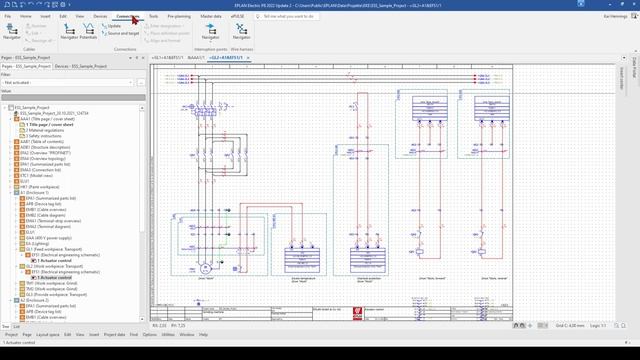The height and width of the screenshot is (360, 640).
Task: Select EFA2 Overview PROFINET tree item
Action: tap(45, 153)
